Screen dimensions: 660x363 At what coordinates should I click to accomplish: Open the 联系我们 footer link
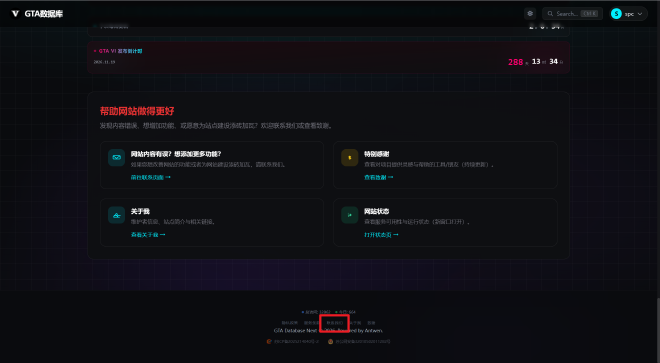tap(335, 323)
